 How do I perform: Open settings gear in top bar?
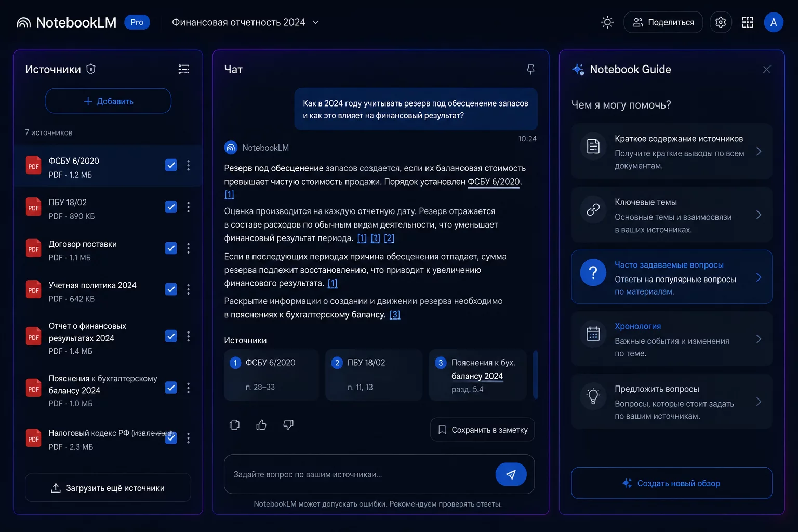coord(721,22)
